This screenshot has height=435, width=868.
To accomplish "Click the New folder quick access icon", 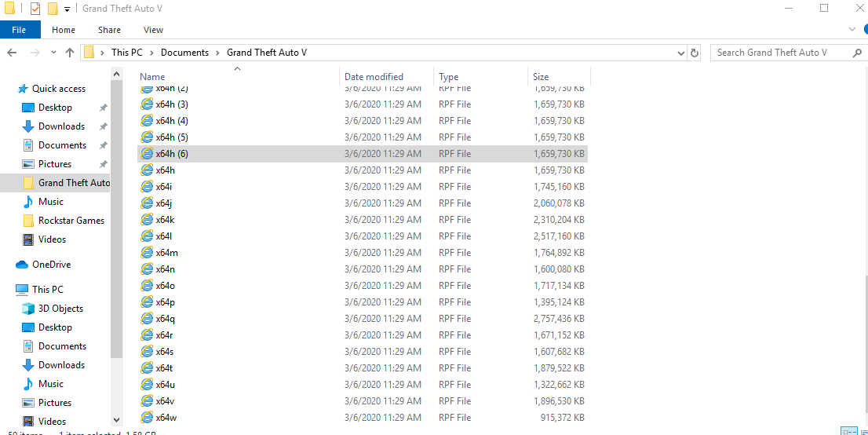I will pos(53,9).
